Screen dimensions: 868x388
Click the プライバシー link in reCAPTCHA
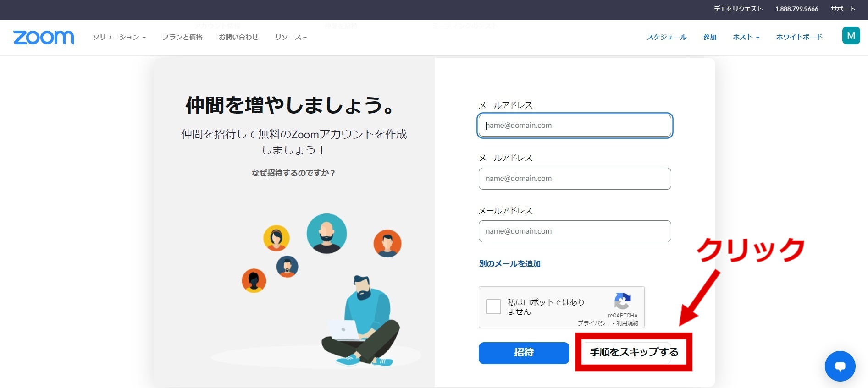(x=594, y=323)
